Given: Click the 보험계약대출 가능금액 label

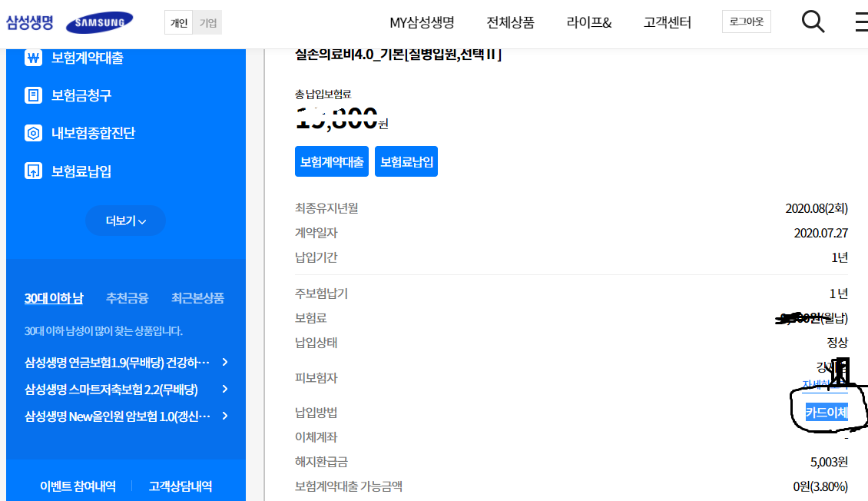Looking at the screenshot, I should pos(349,486).
